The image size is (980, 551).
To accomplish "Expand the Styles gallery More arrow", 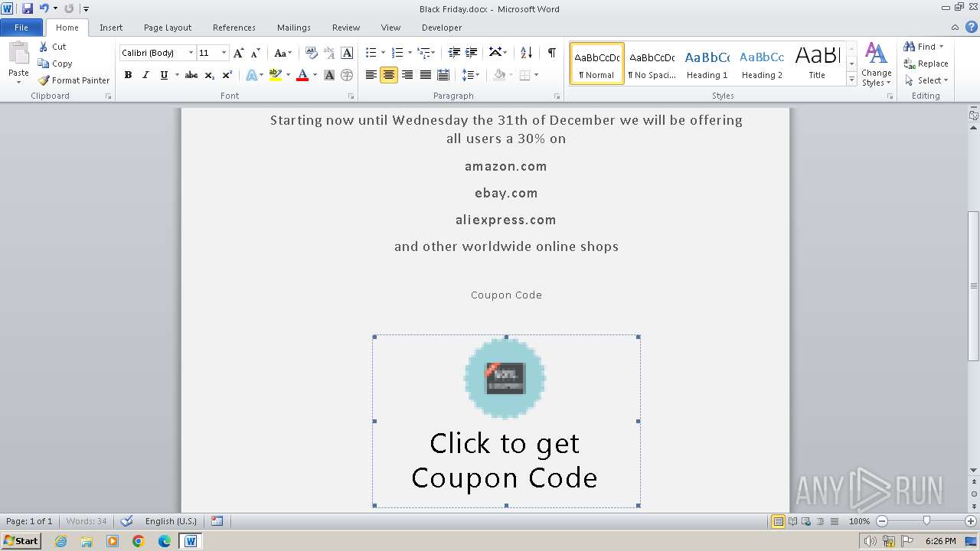I will (x=851, y=80).
